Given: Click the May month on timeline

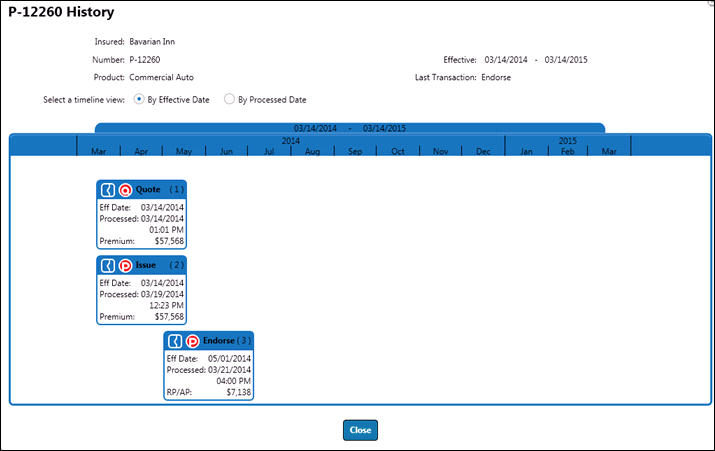Looking at the screenshot, I should (x=184, y=151).
